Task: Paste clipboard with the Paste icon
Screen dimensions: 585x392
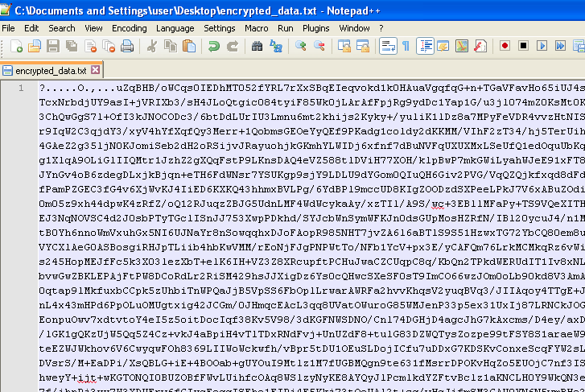Action: click(189, 47)
